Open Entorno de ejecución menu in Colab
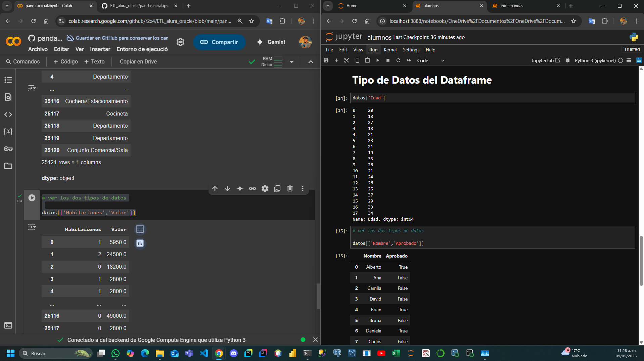The image size is (644, 361). (142, 49)
